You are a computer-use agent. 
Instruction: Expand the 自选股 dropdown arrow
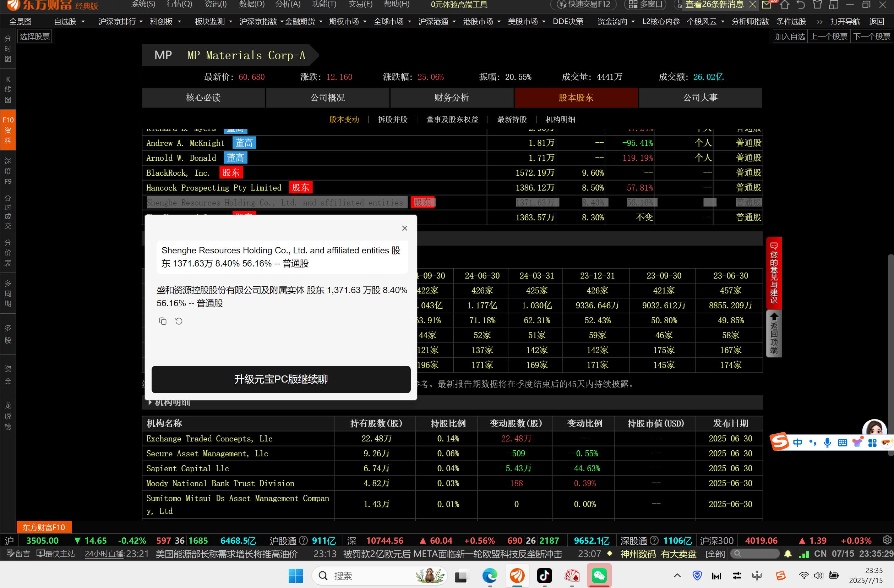(x=83, y=22)
